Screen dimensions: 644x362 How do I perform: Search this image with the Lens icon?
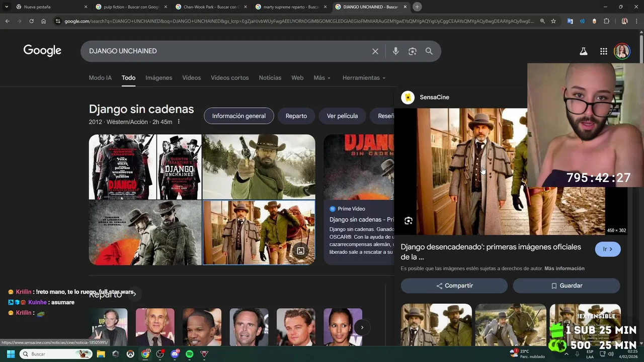pyautogui.click(x=409, y=221)
